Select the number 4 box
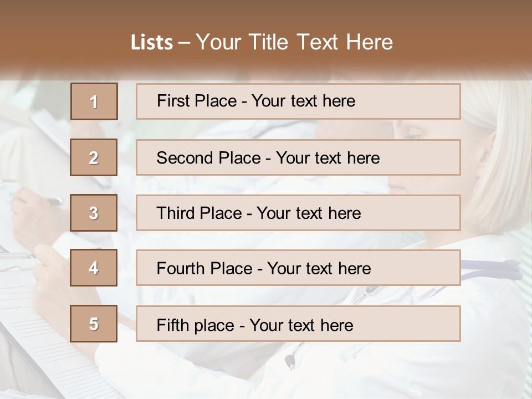The image size is (532, 399). pos(94,268)
